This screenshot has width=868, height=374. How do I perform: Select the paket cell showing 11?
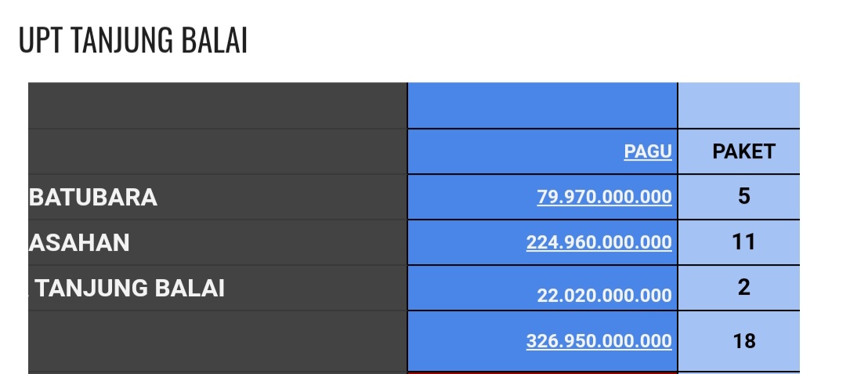click(x=739, y=243)
